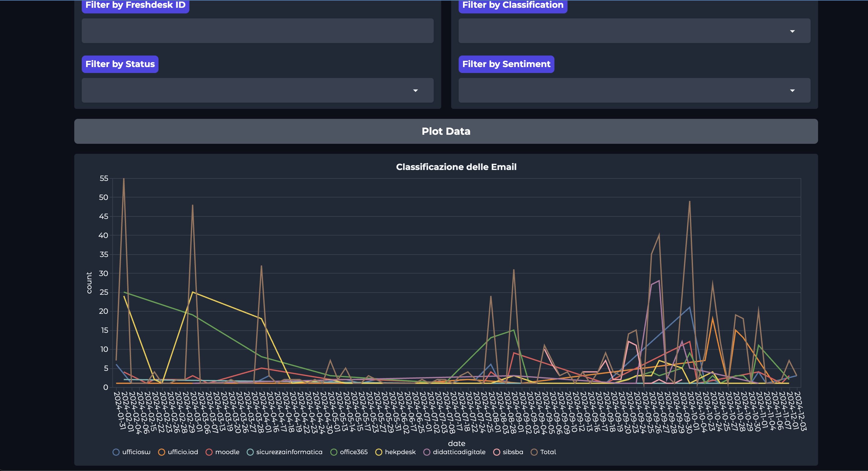Open the Filter by Sentiment dropdown arrow
The height and width of the screenshot is (471, 868).
(792, 90)
